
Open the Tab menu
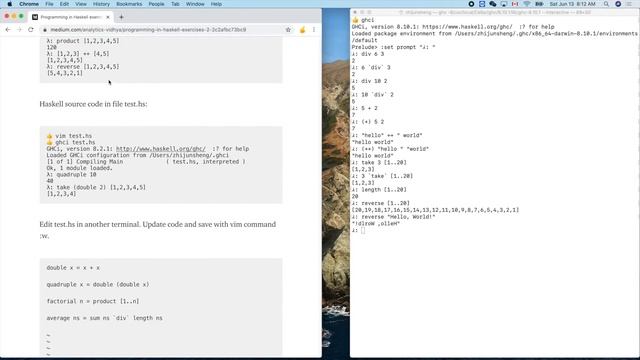175,4
